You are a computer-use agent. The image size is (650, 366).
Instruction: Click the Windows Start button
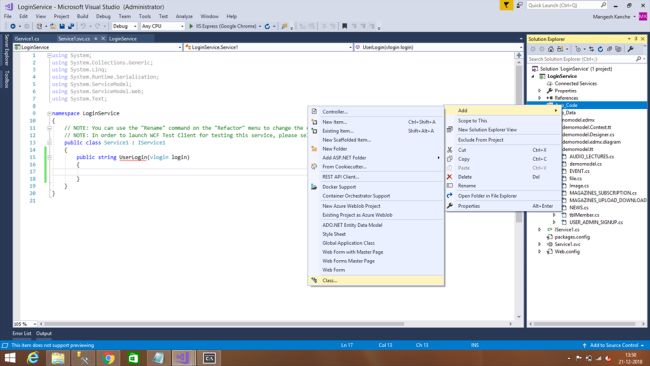point(10,358)
